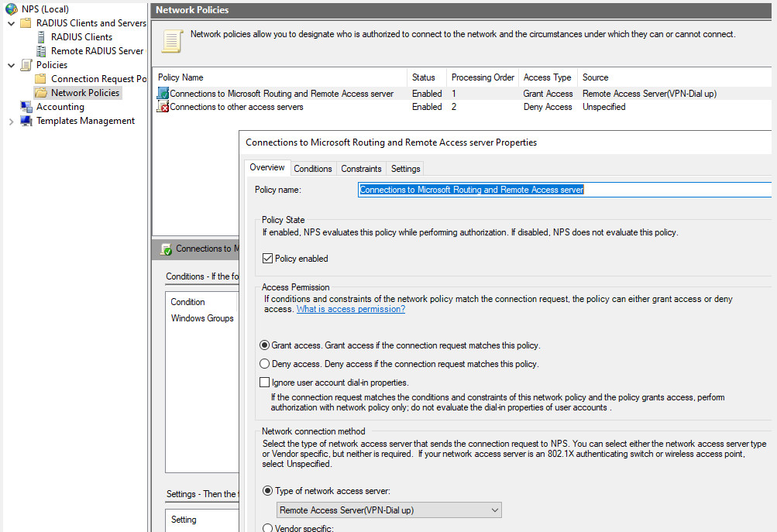Click the Policy name text field
Screen dimensions: 777x532
click(564, 190)
